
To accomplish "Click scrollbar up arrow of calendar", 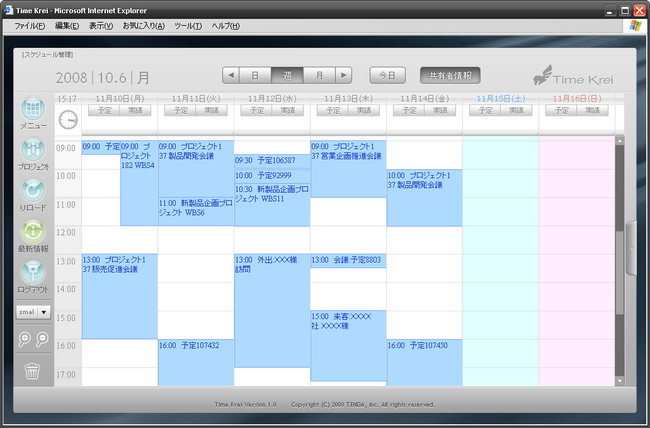I will click(x=620, y=141).
